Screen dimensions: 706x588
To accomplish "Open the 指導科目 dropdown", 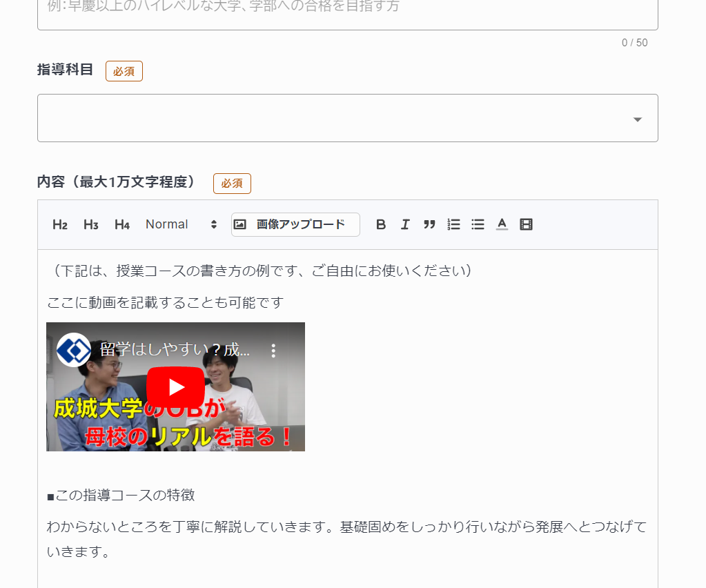I will point(348,118).
